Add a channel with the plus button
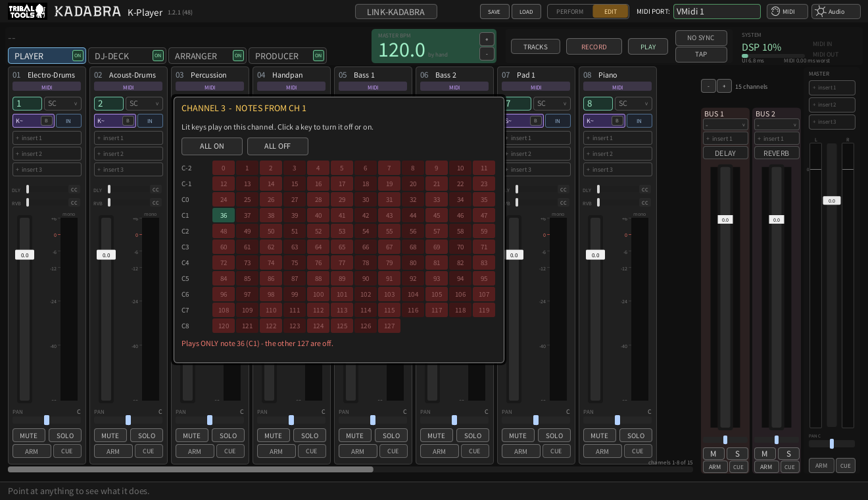This screenshot has width=868, height=500. 724,86
